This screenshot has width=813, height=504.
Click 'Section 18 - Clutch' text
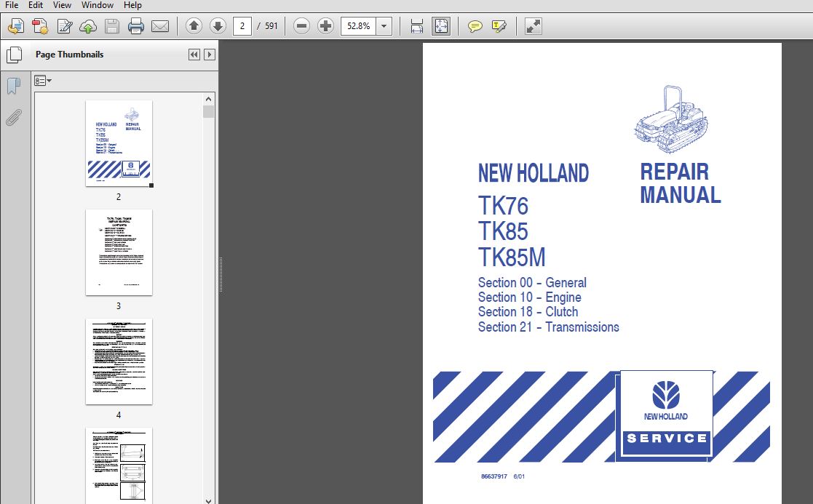(528, 312)
